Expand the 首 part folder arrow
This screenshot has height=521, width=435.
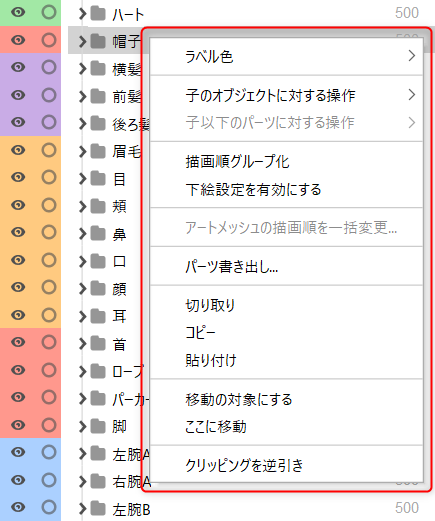pos(82,344)
